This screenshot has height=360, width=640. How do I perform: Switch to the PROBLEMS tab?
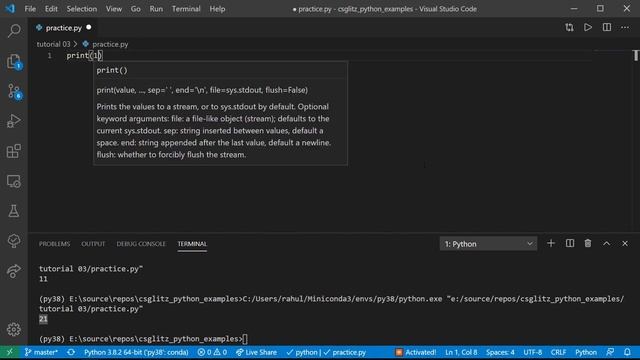point(54,244)
